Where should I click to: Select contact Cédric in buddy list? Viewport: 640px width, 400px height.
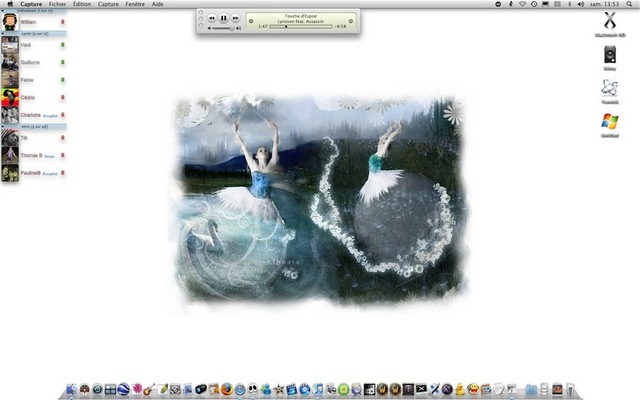point(33,98)
